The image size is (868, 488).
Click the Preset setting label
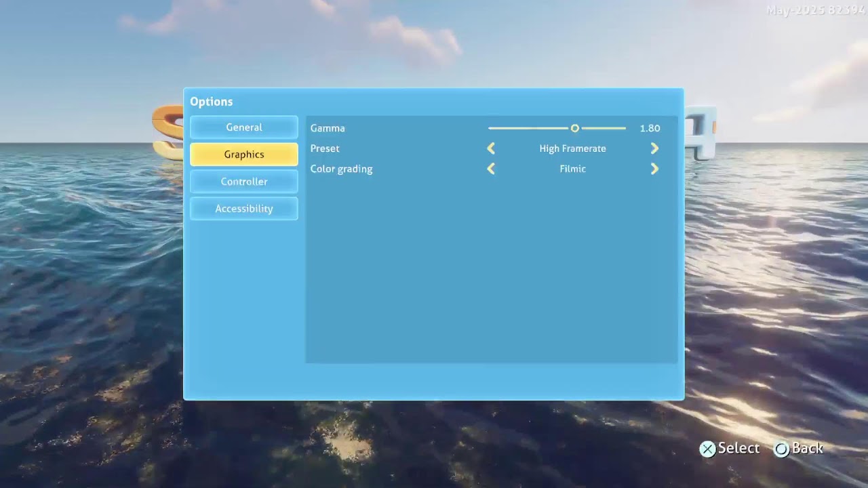(x=325, y=148)
